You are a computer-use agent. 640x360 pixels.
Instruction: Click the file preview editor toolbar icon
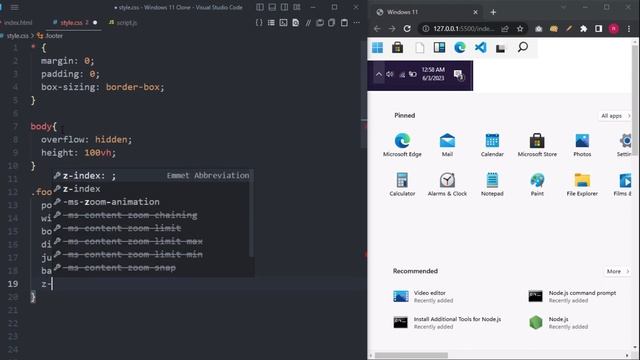[296, 23]
